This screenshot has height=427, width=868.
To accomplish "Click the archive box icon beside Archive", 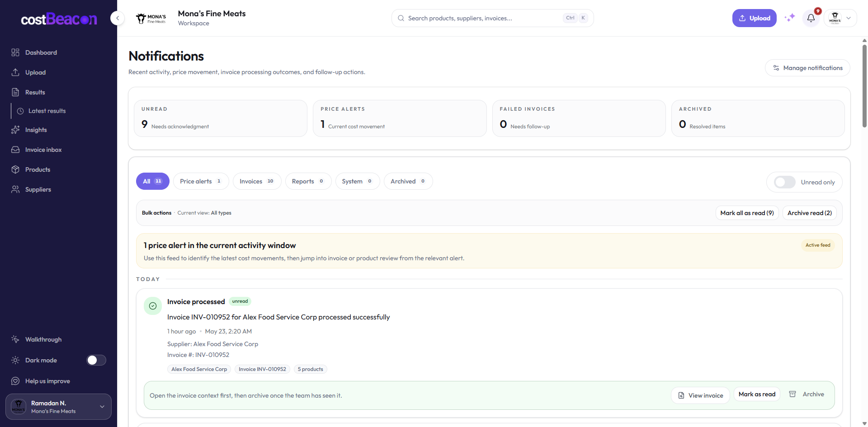I will point(793,394).
